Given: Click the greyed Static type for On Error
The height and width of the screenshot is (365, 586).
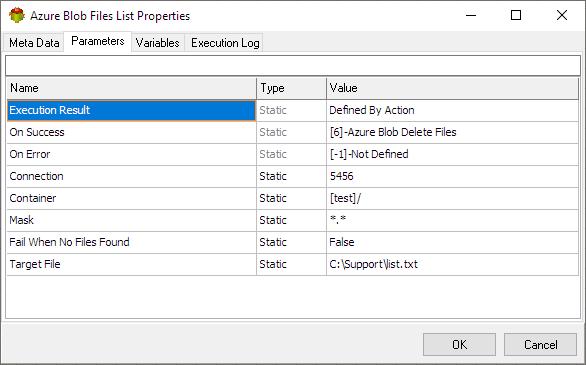Looking at the screenshot, I should [292, 154].
